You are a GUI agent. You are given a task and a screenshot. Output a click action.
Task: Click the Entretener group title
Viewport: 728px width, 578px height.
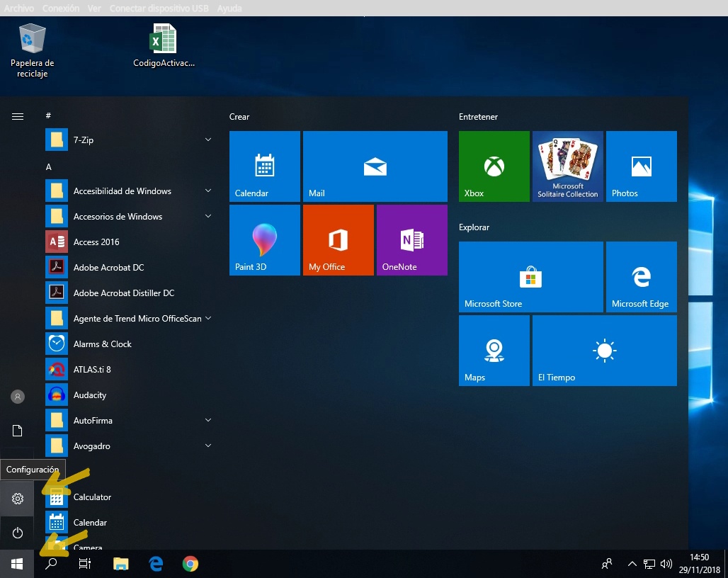[478, 117]
